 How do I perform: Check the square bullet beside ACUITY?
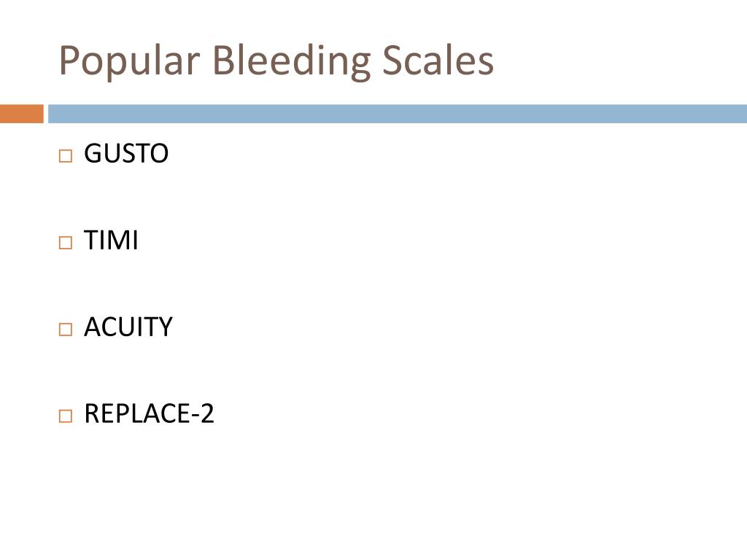click(x=66, y=329)
